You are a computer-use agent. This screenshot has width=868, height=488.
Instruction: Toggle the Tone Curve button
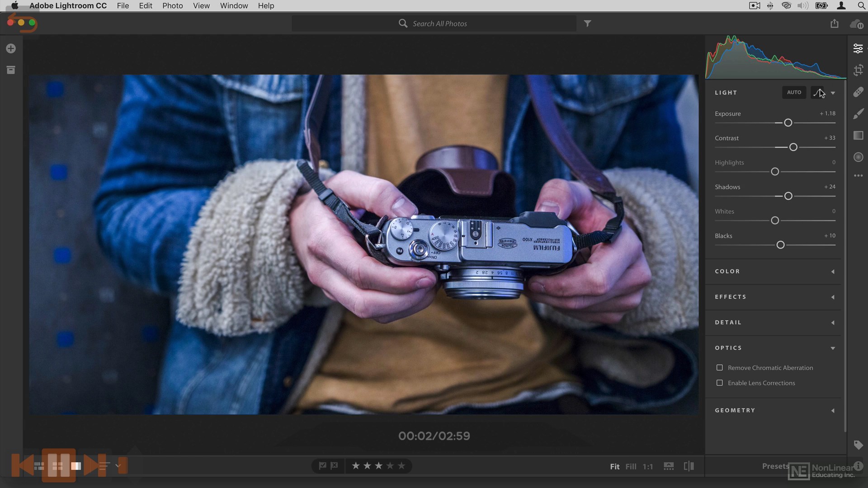coord(817,93)
